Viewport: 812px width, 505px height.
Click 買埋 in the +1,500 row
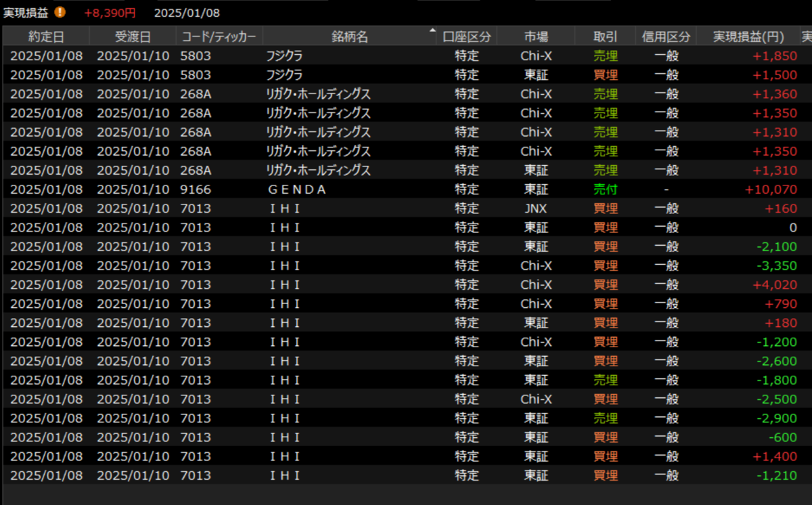(x=606, y=74)
